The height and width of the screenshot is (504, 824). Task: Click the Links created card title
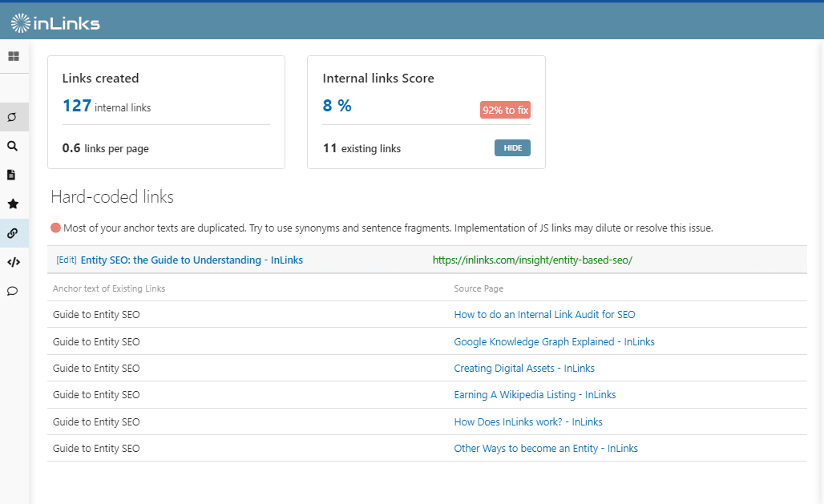click(x=100, y=79)
